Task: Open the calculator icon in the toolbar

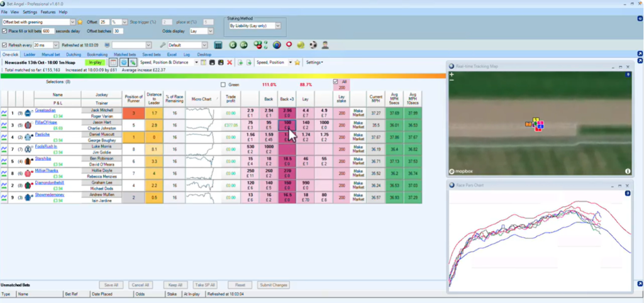Action: 218,45
